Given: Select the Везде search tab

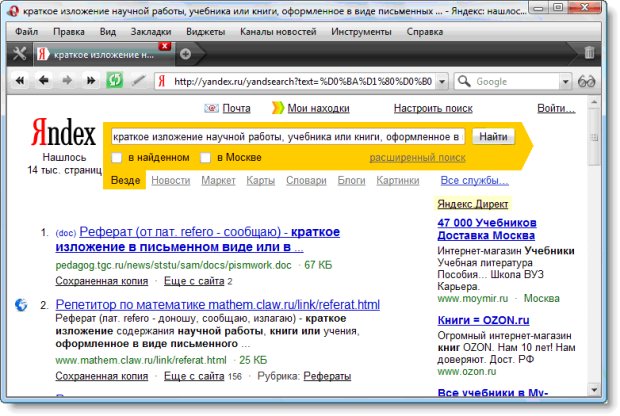Looking at the screenshot, I should click(125, 180).
